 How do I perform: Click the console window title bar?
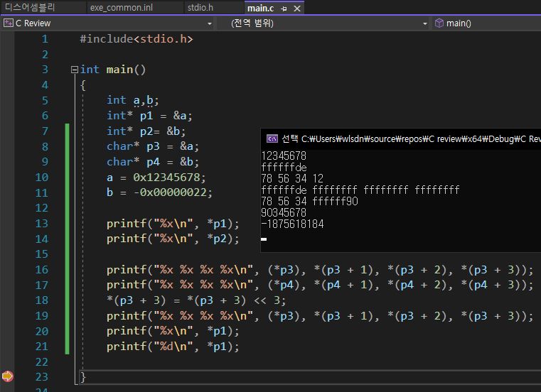400,138
